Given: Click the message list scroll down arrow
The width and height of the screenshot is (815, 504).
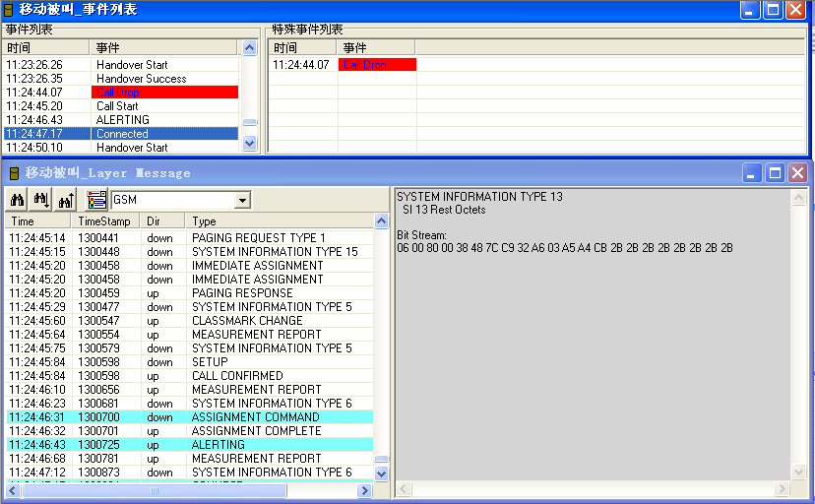Looking at the screenshot, I should [x=382, y=473].
